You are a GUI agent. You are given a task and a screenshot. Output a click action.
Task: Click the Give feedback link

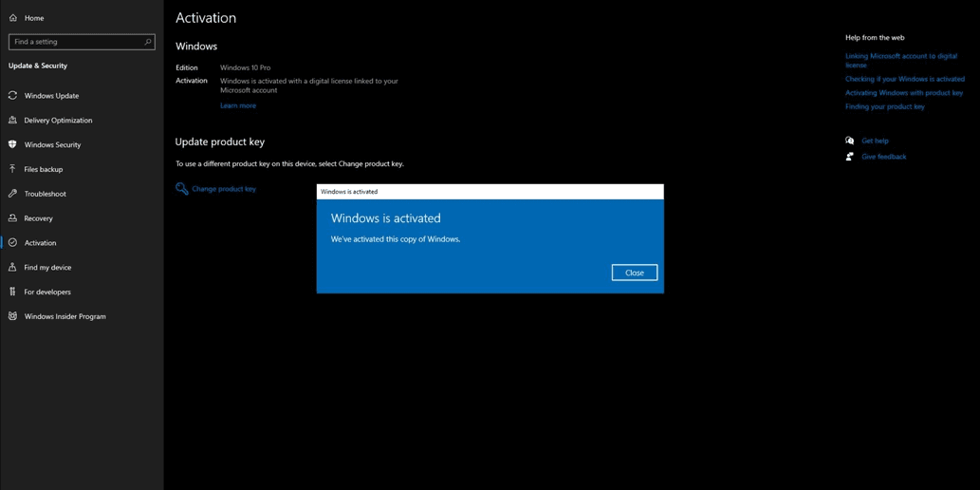pos(884,157)
